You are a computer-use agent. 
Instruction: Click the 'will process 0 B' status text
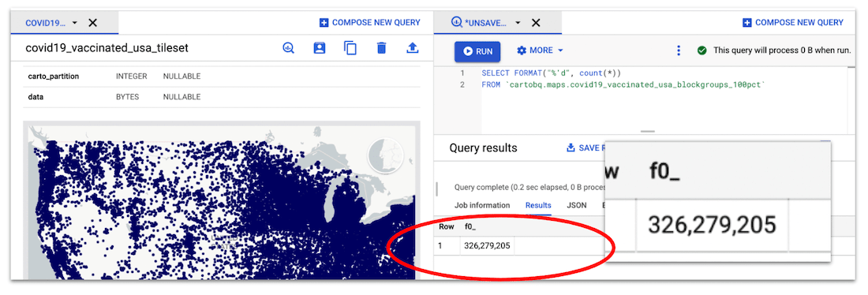click(782, 50)
